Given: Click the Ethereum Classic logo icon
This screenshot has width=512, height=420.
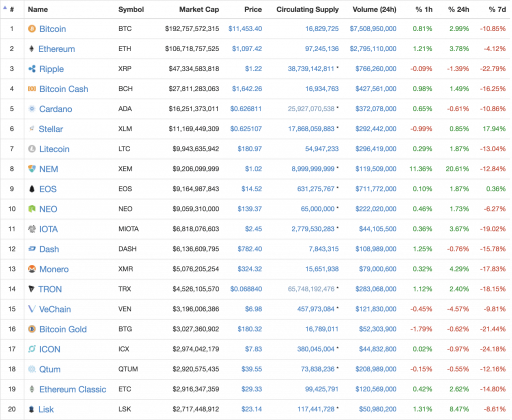Looking at the screenshot, I should point(32,389).
